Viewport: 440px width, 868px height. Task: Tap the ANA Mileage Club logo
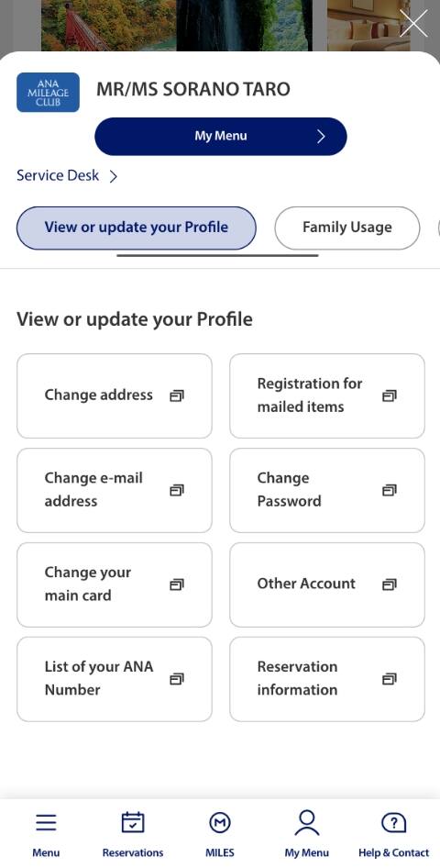pos(48,93)
